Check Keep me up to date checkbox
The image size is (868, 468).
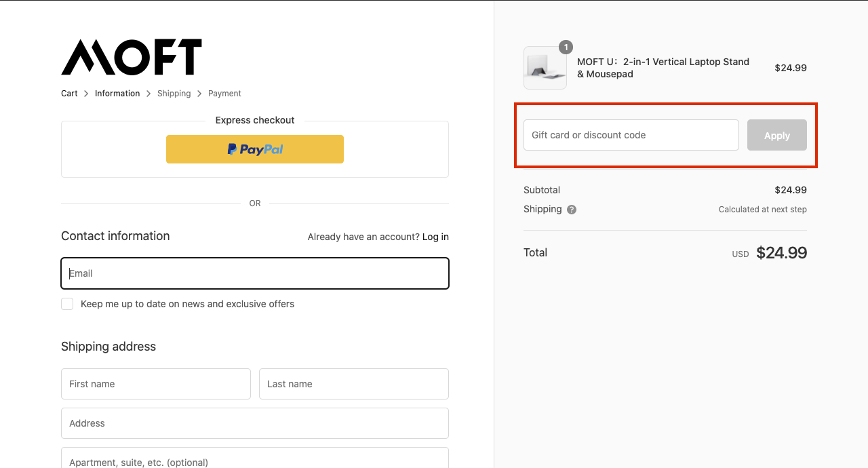(x=67, y=304)
